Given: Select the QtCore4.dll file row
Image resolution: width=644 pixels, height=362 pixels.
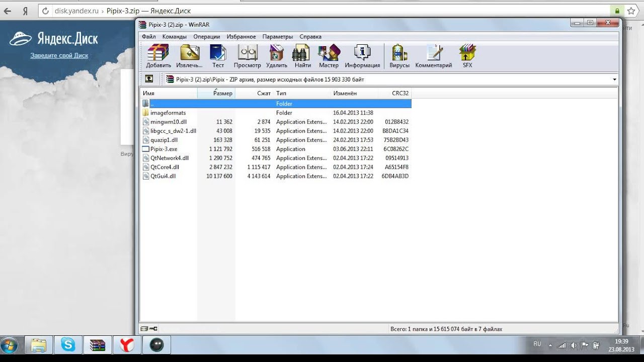Looking at the screenshot, I should tap(276, 167).
